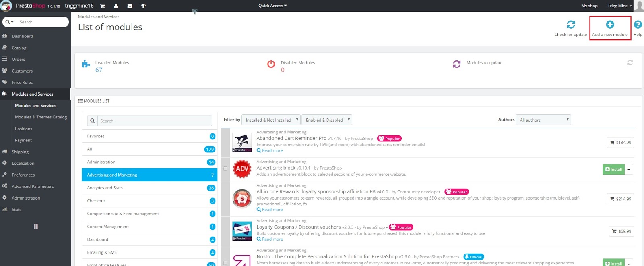Open the Trigg Mine user dropdown
This screenshot has height=266, width=644.
click(x=619, y=6)
